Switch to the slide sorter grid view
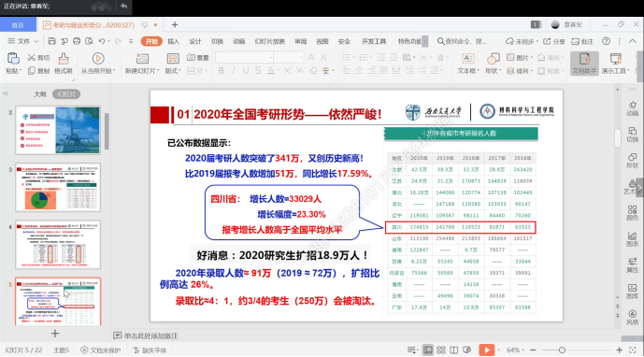The width and height of the screenshot is (644, 357). 440,350
